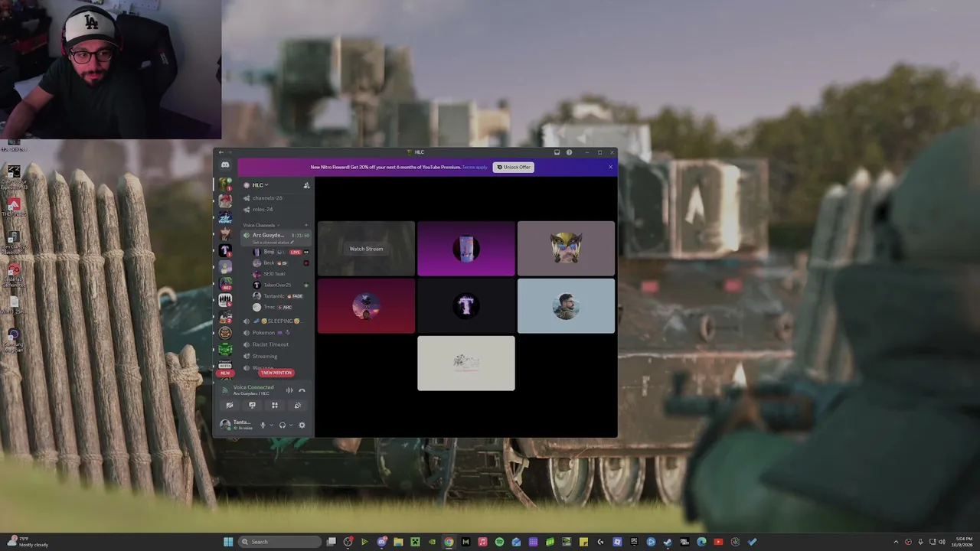This screenshot has width=980, height=551.
Task: Collapse the Voice Channels category
Action: pyautogui.click(x=261, y=226)
